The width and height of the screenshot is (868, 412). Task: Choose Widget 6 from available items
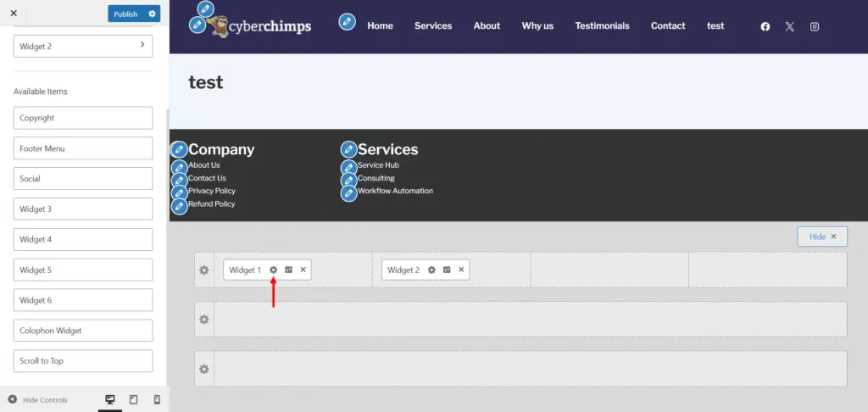[83, 300]
